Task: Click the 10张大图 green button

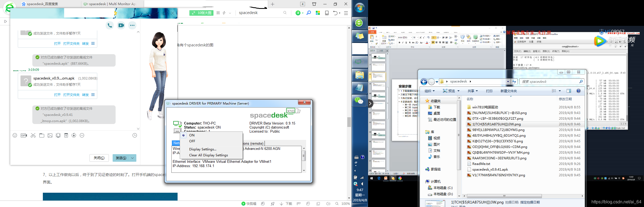Action: [201, 13]
